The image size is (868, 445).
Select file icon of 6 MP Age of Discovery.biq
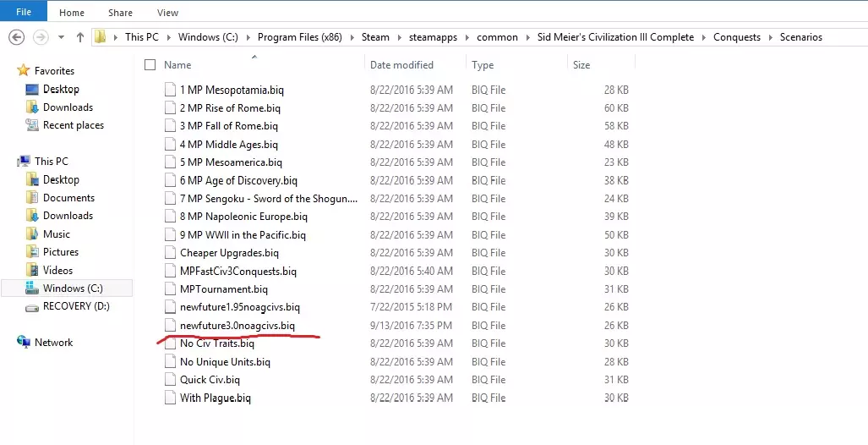[x=170, y=180]
